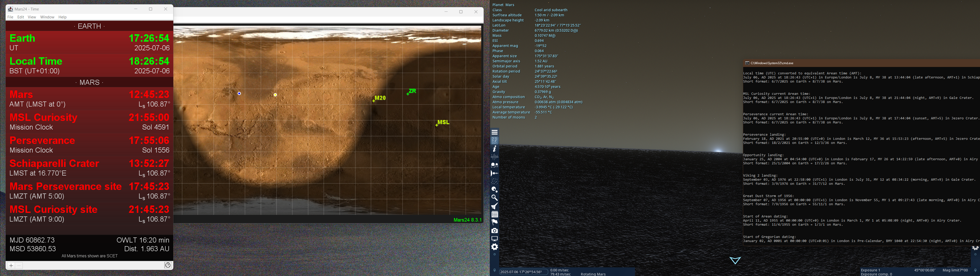Click the yellow dot on the Mars map

(x=276, y=94)
